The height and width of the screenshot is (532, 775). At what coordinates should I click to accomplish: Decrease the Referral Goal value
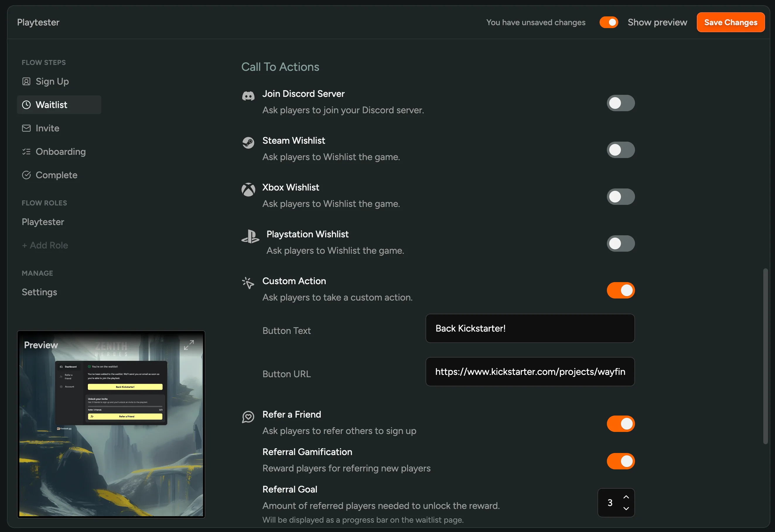pyautogui.click(x=626, y=509)
